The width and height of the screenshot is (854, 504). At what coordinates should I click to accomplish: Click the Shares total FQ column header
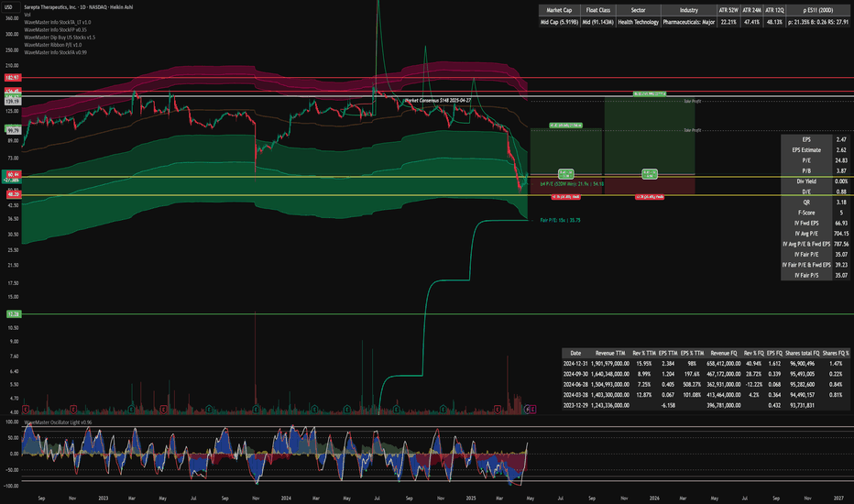click(802, 353)
